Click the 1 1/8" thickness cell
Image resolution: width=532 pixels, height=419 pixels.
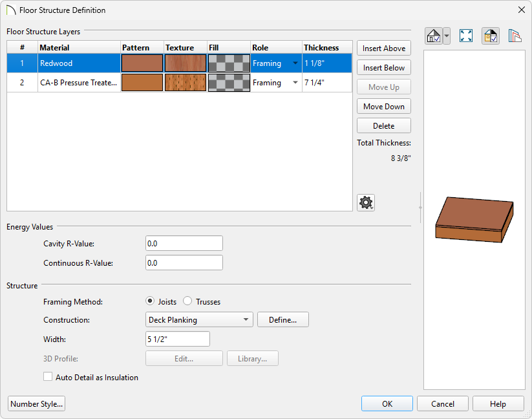[x=327, y=63]
